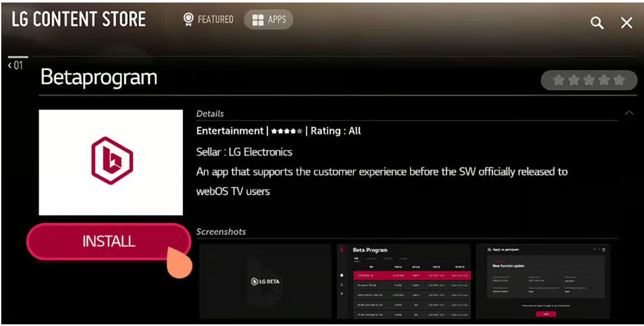Switch to the Apps tab
This screenshot has width=644, height=326.
click(269, 19)
